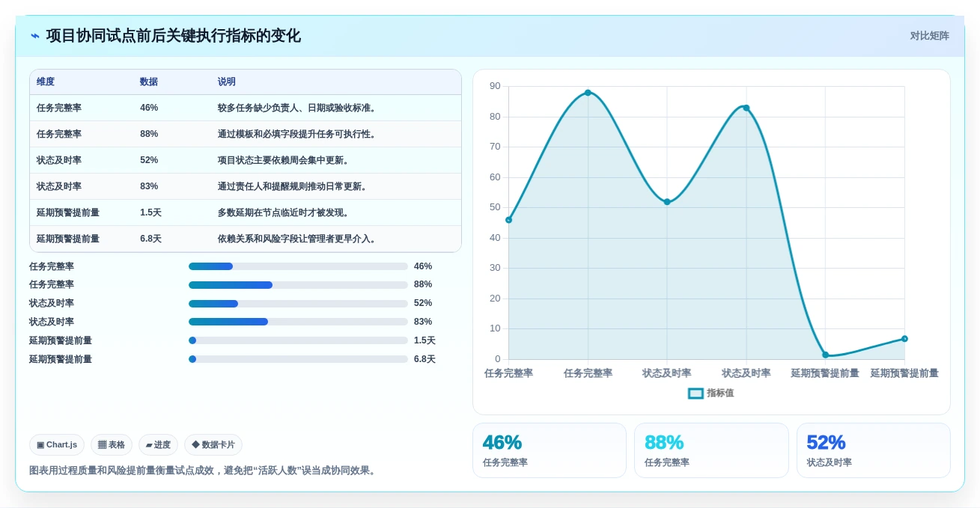Image resolution: width=980 pixels, height=508 pixels.
Task: Click the 1.5天 progress bar for 延期预警提前量
Action: pyautogui.click(x=298, y=340)
